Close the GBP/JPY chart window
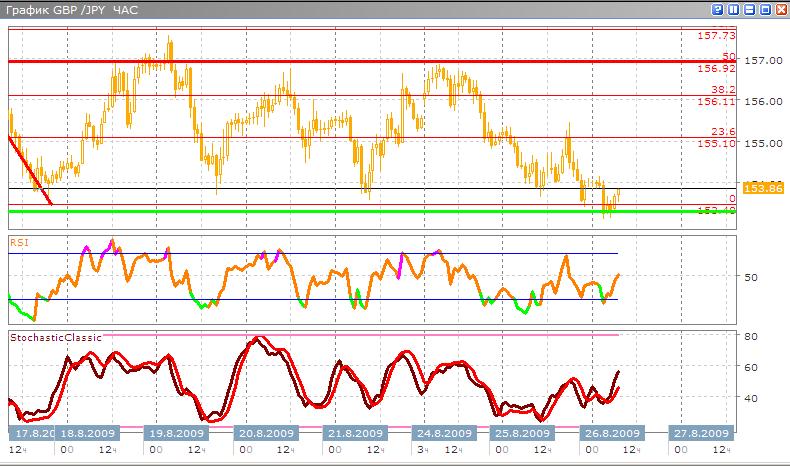The height and width of the screenshot is (466, 790). 780,10
